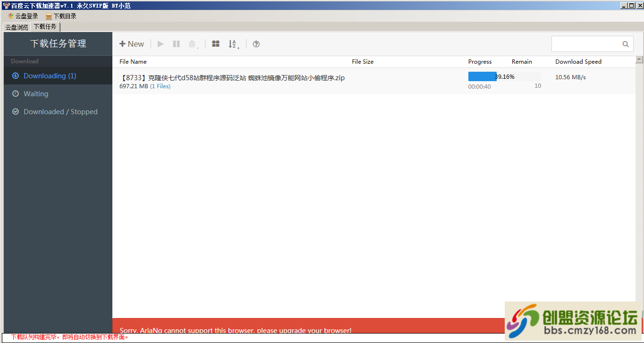The image size is (644, 343).
Task: Click the 10.56 MB/s speed value
Action: [570, 77]
